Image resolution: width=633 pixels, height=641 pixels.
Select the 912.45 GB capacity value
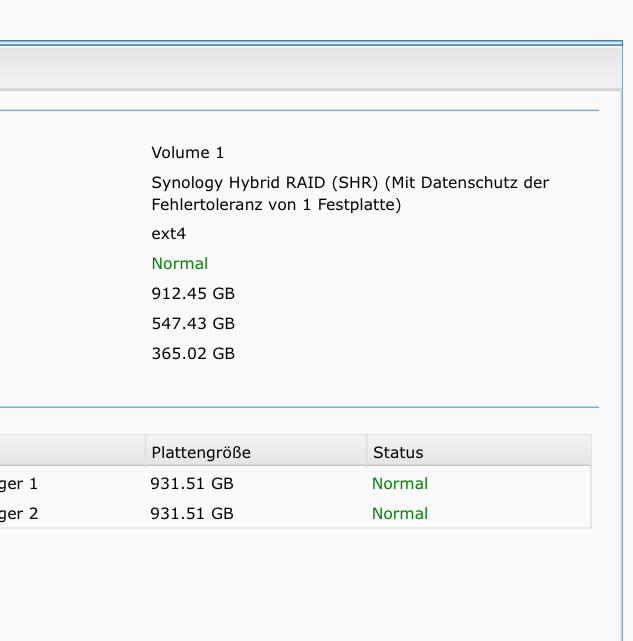pos(193,294)
